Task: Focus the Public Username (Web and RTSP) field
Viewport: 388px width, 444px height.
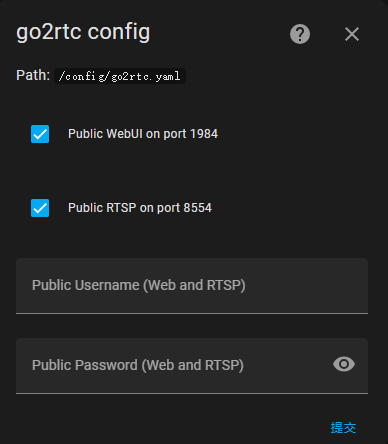Action: (x=192, y=286)
